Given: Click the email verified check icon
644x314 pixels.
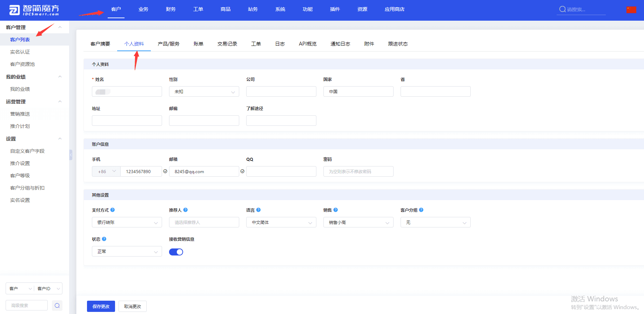Looking at the screenshot, I should (242, 171).
